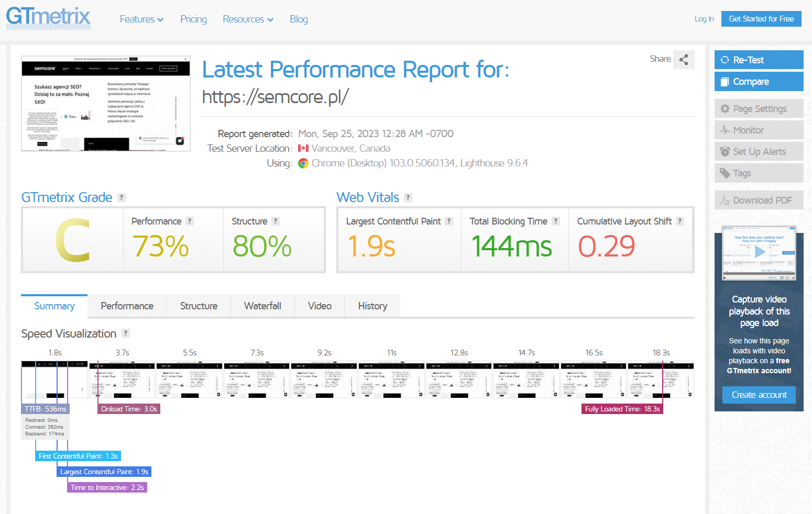The width and height of the screenshot is (812, 514).
Task: Click the Re-Test refresh icon
Action: pos(725,60)
